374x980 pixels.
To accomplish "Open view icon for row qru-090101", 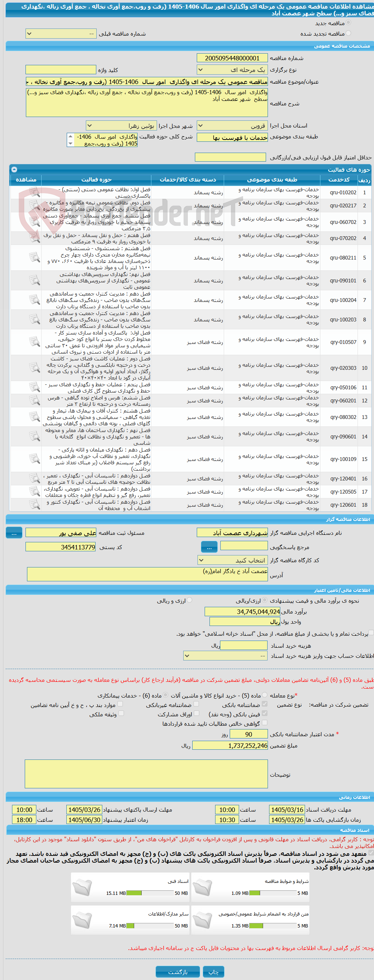I will [34, 281].
